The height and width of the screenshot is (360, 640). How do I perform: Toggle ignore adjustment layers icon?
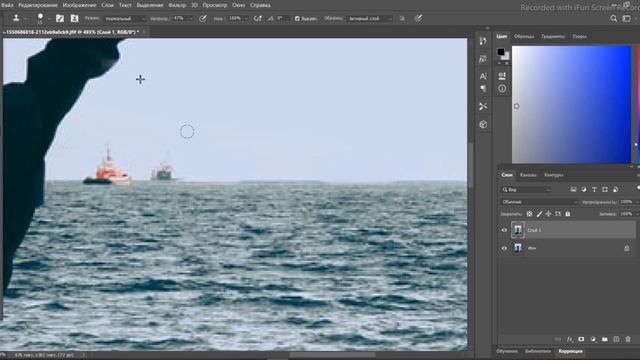pos(402,18)
